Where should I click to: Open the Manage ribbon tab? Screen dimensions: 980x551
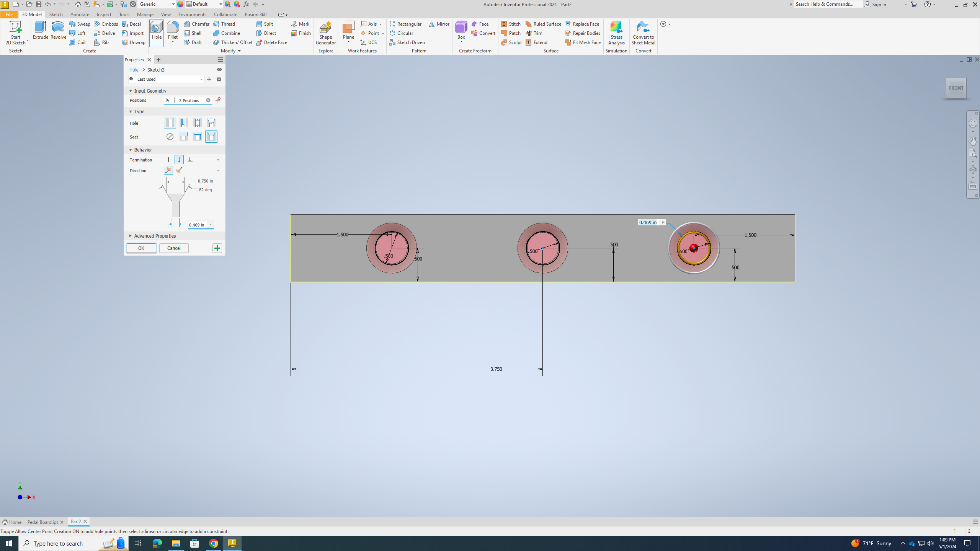(145, 15)
